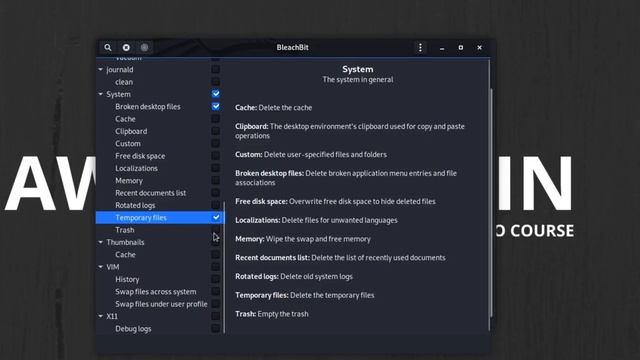Click 'Memory: Wipe the swap and free memory'

[303, 239]
